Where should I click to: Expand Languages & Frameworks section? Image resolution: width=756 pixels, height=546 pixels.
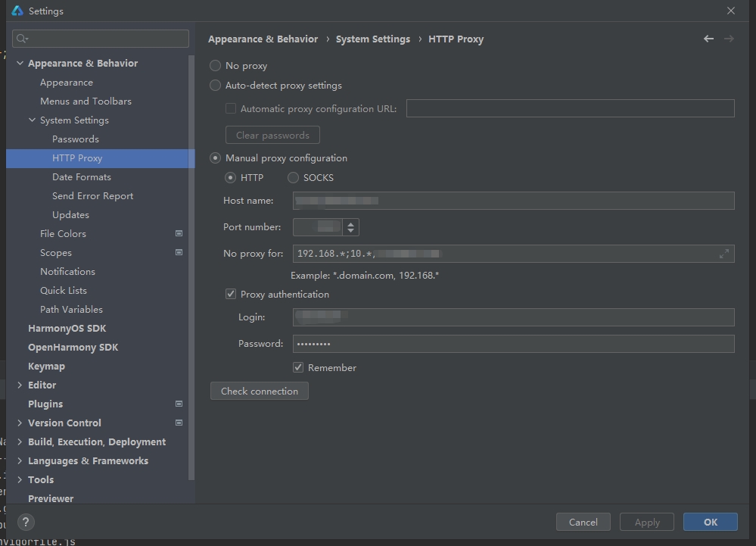20,460
